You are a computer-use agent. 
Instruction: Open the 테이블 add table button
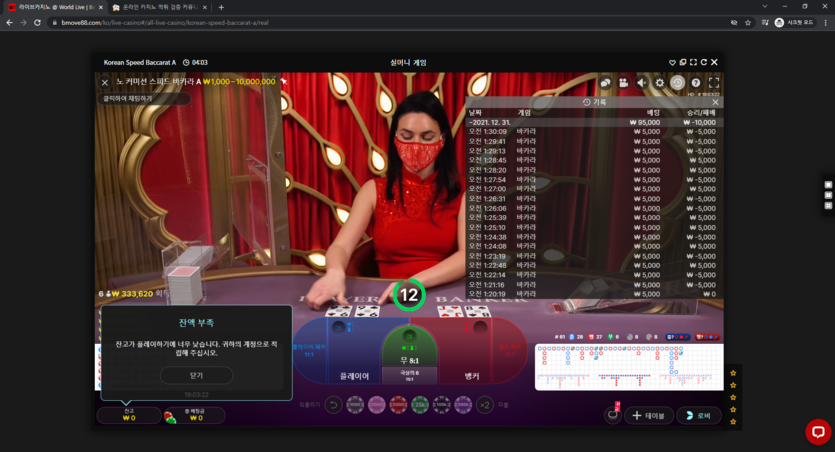tap(649, 415)
